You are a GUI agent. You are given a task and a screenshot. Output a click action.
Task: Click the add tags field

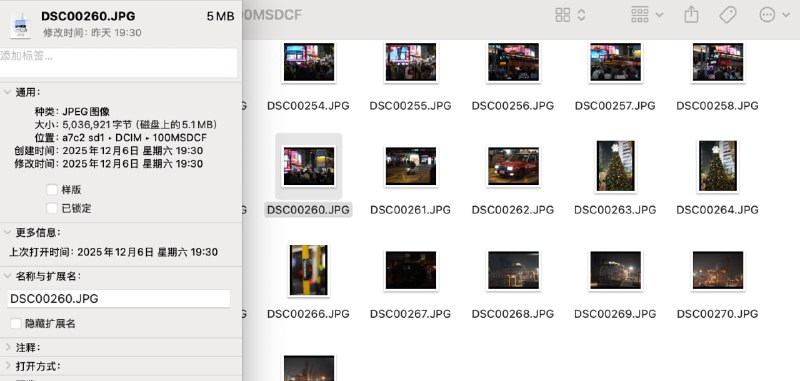[x=118, y=63]
